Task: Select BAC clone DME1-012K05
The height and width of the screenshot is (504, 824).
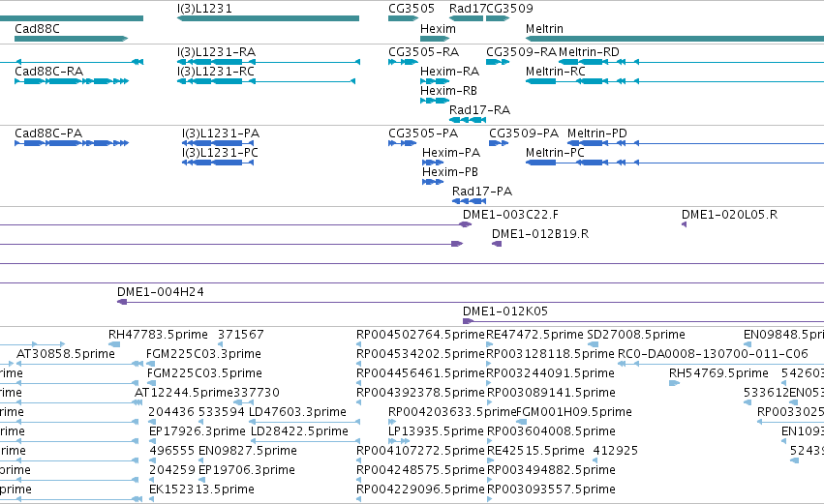Action: 505,311
